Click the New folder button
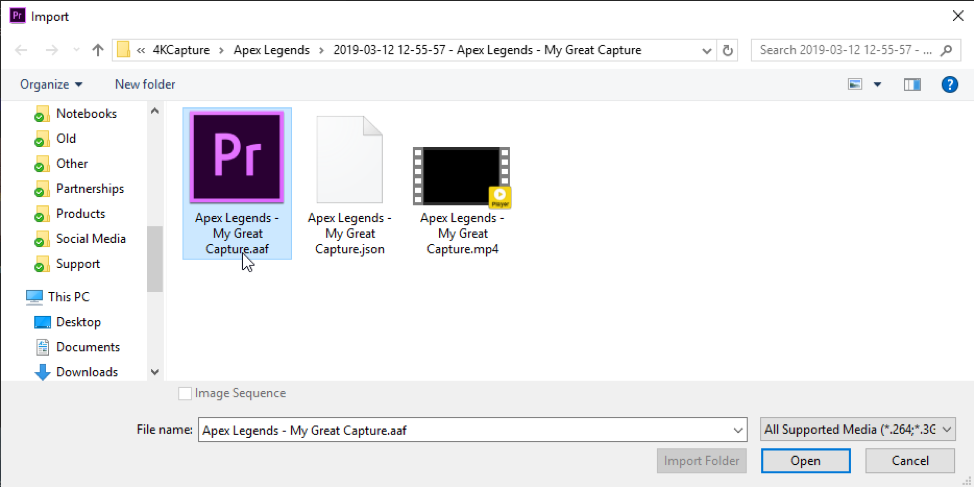Image resolution: width=974 pixels, height=487 pixels. coord(145,85)
